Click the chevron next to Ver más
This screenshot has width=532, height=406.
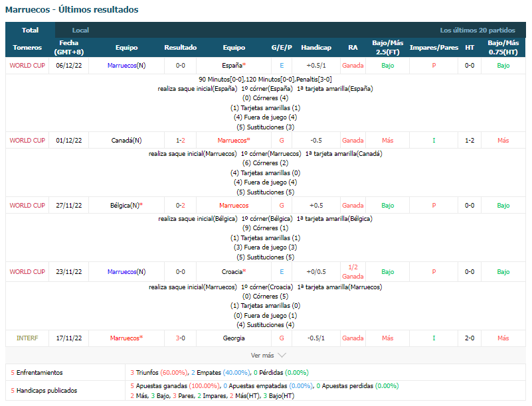(x=282, y=355)
